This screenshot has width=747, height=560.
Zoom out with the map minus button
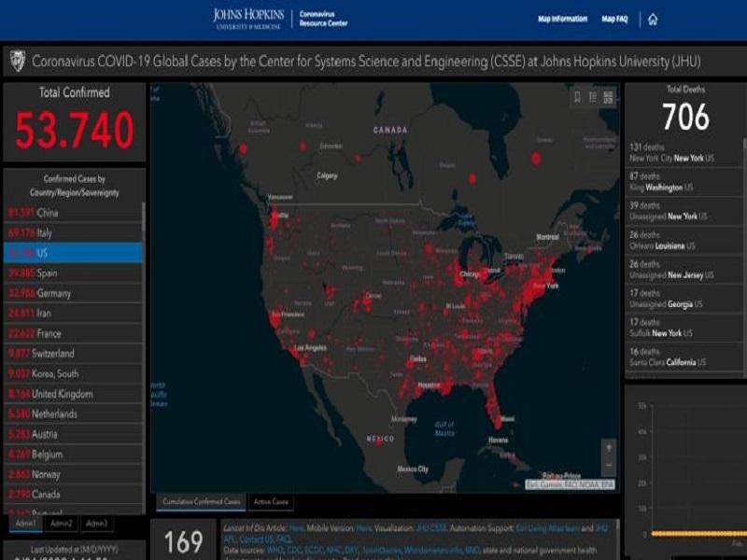[x=609, y=466]
